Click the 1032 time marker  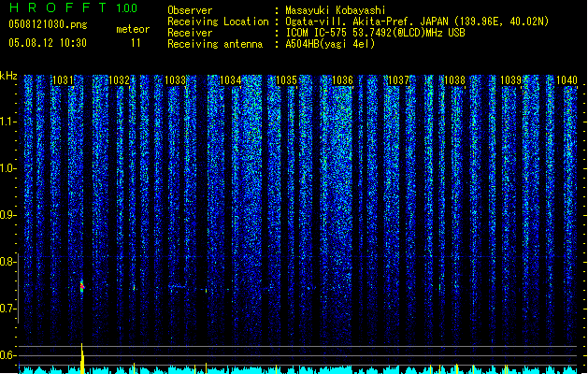tap(119, 80)
